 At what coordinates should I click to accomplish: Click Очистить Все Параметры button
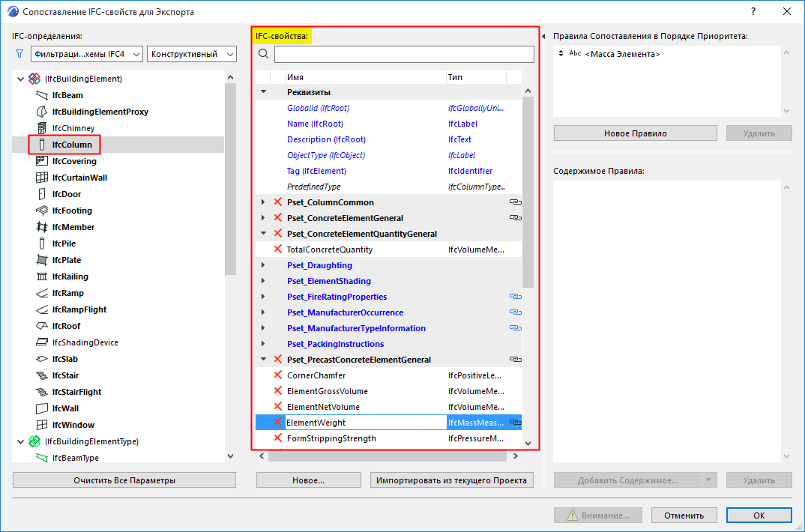(x=124, y=480)
